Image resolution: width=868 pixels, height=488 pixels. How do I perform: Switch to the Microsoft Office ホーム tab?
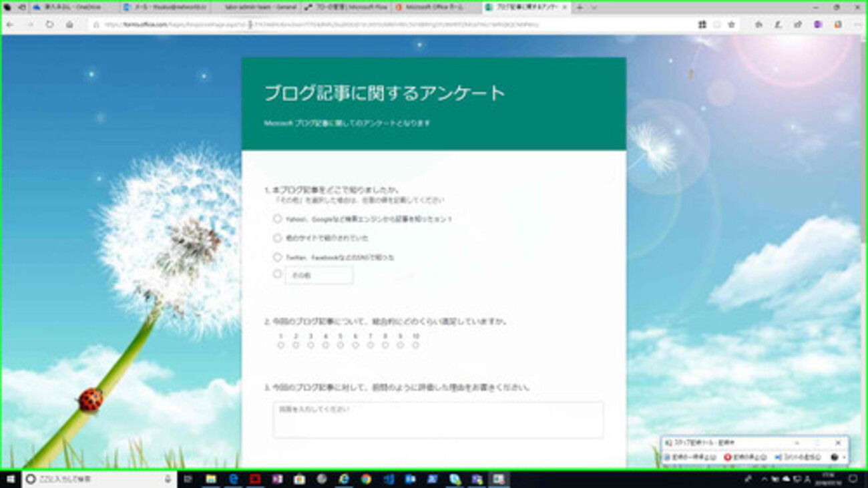tap(436, 7)
